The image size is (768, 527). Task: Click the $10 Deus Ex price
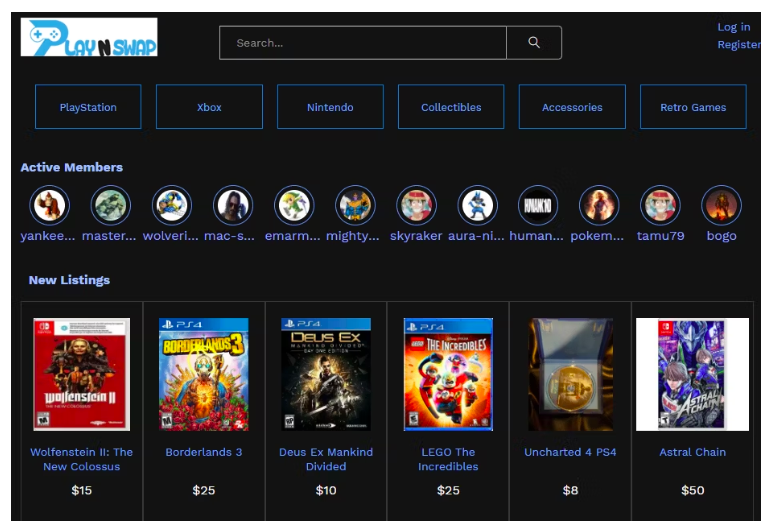pos(326,490)
